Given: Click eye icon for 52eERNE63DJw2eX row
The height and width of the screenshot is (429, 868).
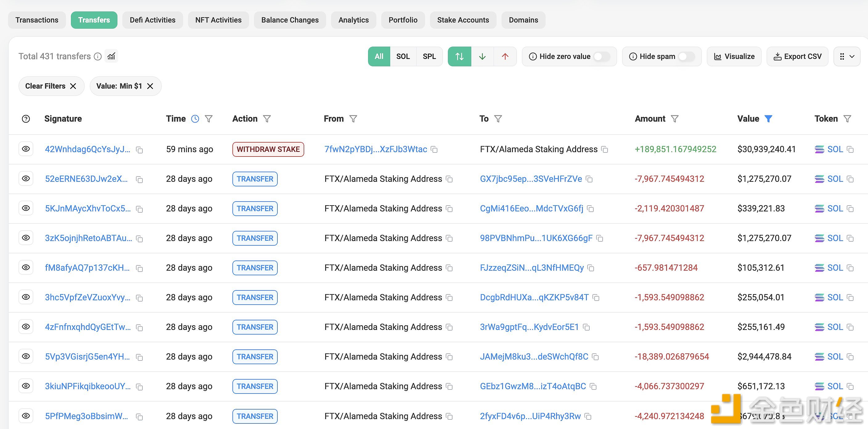Looking at the screenshot, I should [26, 178].
